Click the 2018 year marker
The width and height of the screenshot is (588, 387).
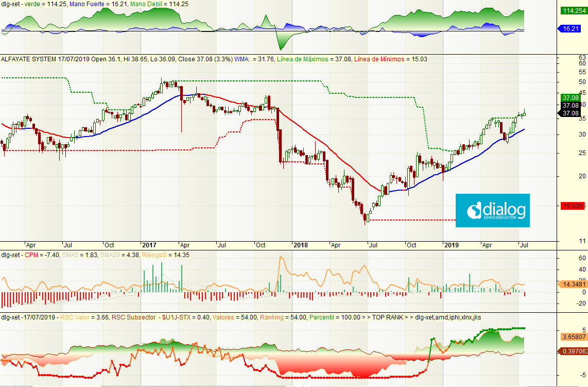300,245
